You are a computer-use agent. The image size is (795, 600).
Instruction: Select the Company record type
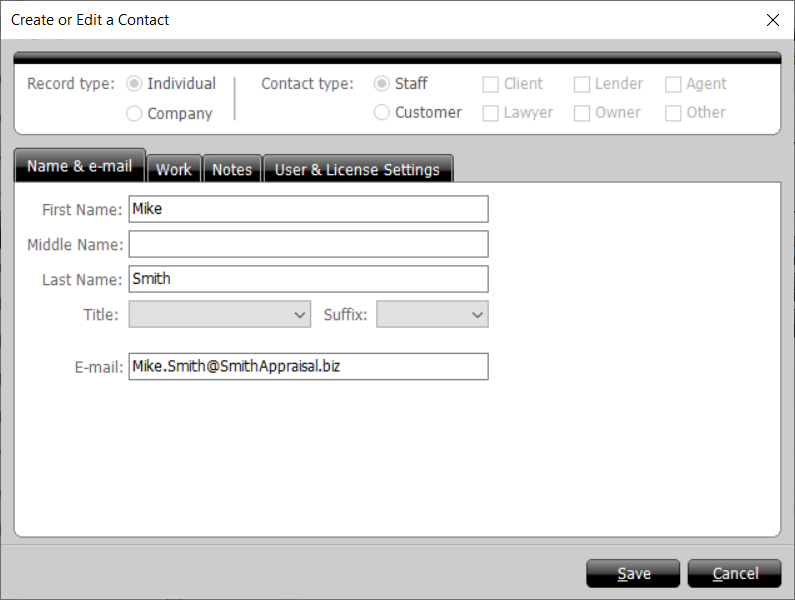click(x=134, y=114)
